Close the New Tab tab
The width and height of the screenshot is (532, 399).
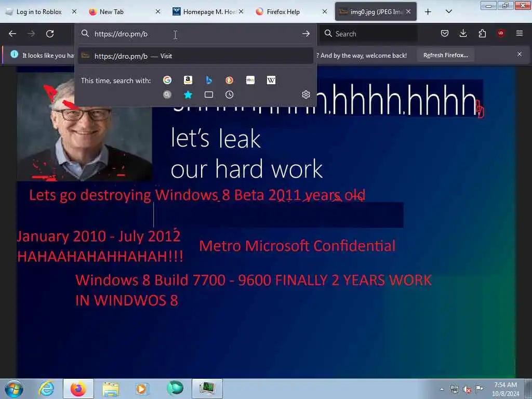(158, 12)
